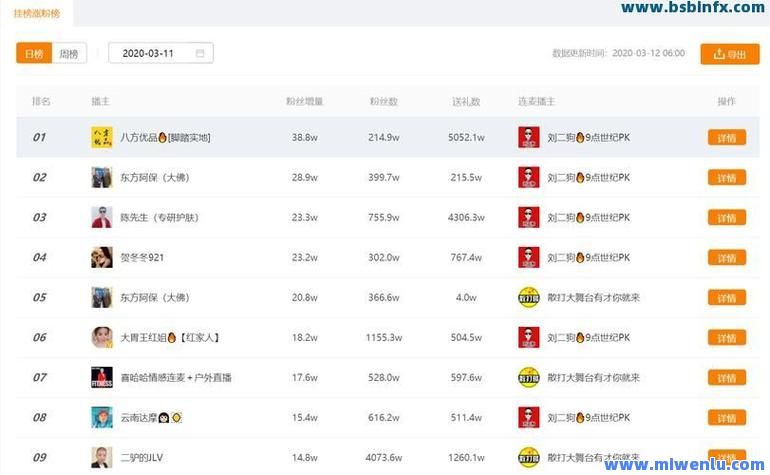The width and height of the screenshot is (770, 475).
Task: Click the 导出 export button
Action: pyautogui.click(x=729, y=54)
